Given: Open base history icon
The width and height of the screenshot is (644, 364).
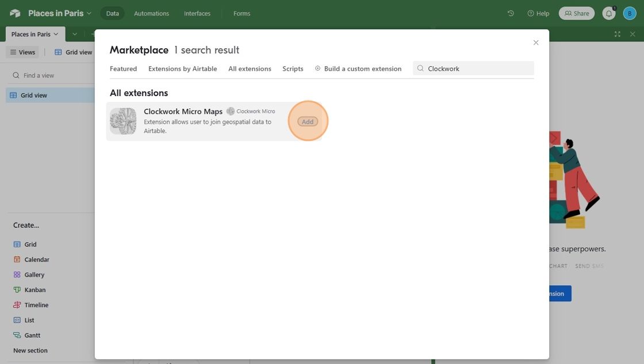Looking at the screenshot, I should [x=511, y=13].
